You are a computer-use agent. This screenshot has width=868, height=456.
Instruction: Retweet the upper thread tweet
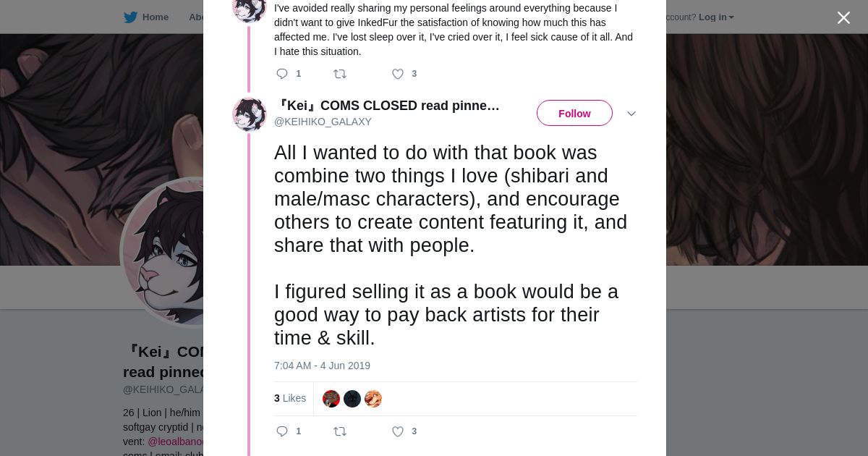click(339, 74)
